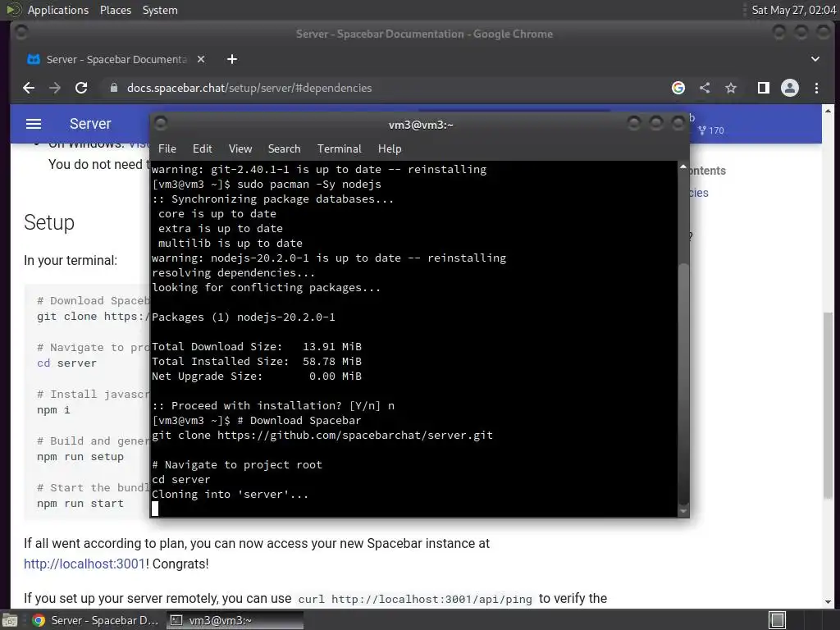Viewport: 840px width, 630px height.
Task: Open the Chrome profile avatar
Action: pos(790,88)
